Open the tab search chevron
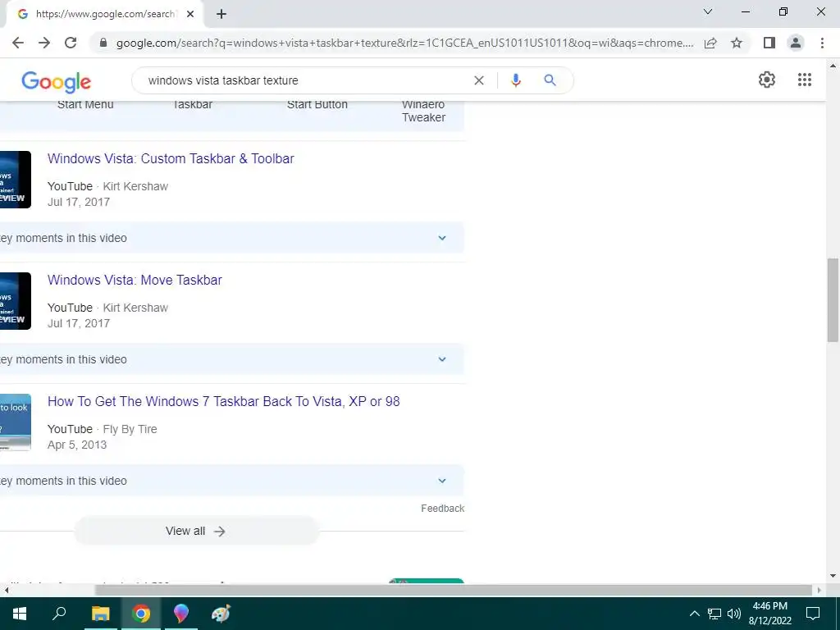This screenshot has height=630, width=840. tap(708, 11)
